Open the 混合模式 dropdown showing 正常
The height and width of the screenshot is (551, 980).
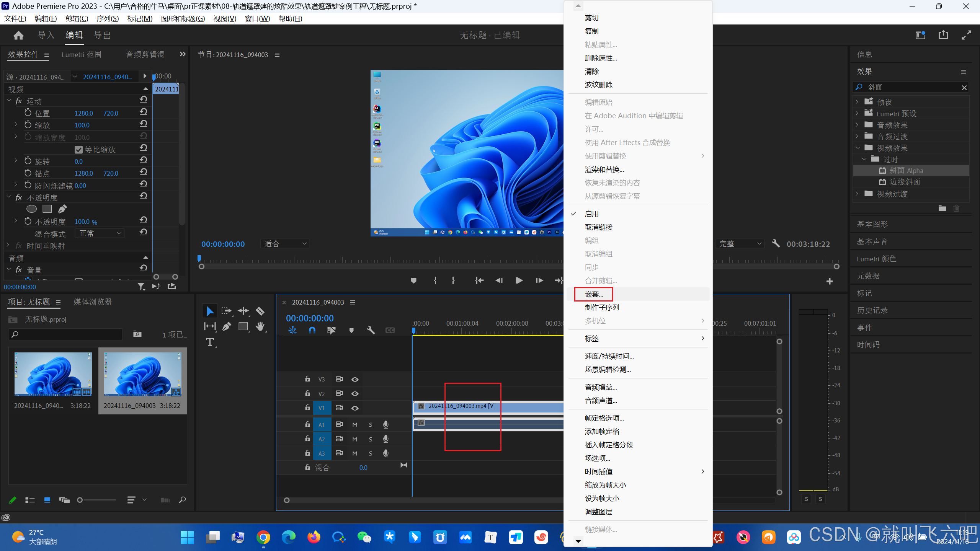click(x=100, y=233)
